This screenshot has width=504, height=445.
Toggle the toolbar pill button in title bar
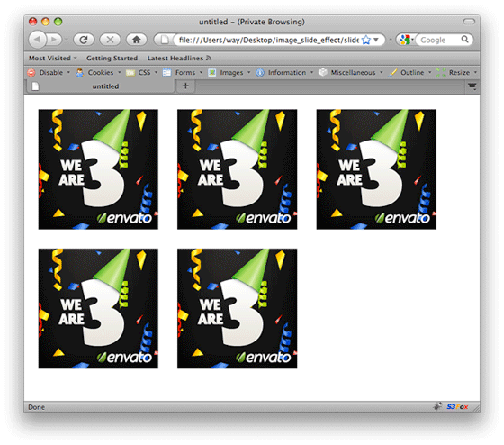point(469,22)
